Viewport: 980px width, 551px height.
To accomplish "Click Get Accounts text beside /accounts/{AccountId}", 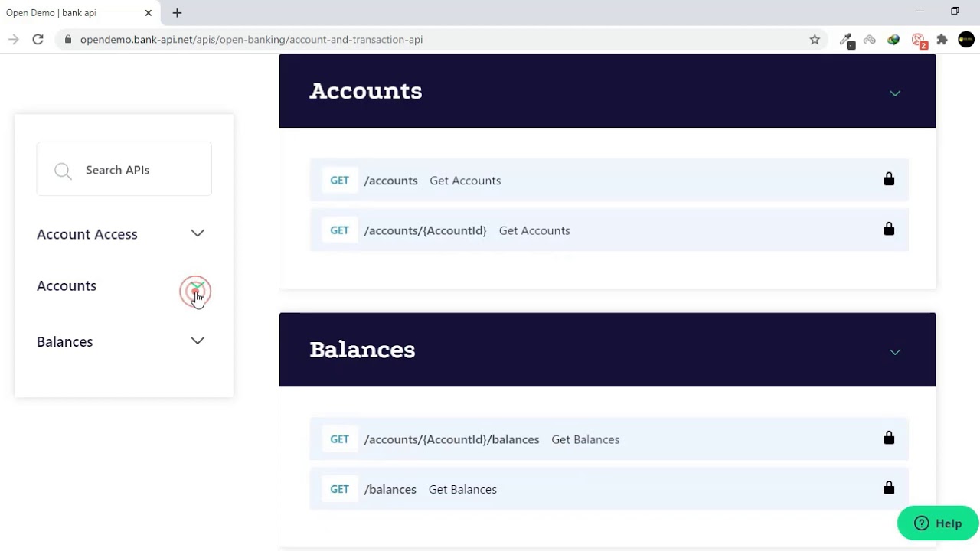I will (534, 231).
